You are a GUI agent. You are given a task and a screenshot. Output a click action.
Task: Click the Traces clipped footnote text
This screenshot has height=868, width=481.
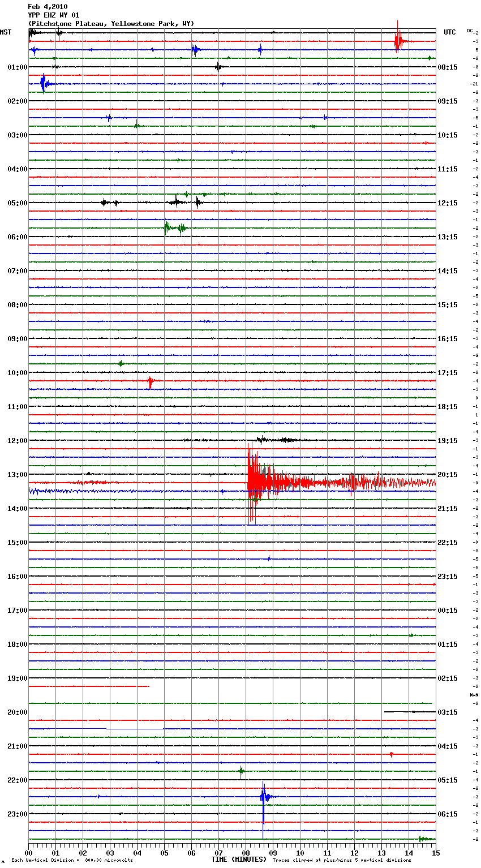(342, 860)
